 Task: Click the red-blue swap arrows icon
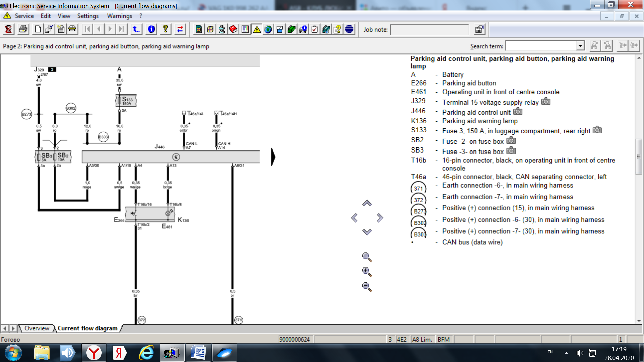180,29
